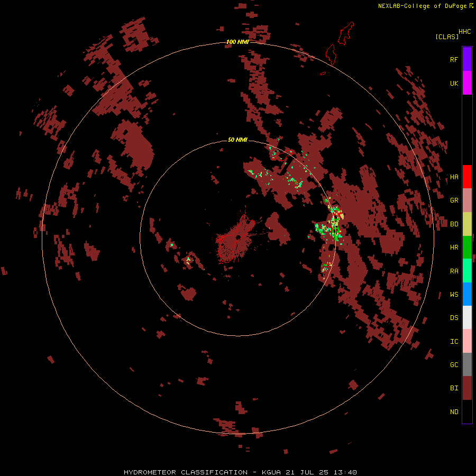The width and height of the screenshot is (476, 476).
Task: Click the radar site center dot on Guam
Action: 239,237
